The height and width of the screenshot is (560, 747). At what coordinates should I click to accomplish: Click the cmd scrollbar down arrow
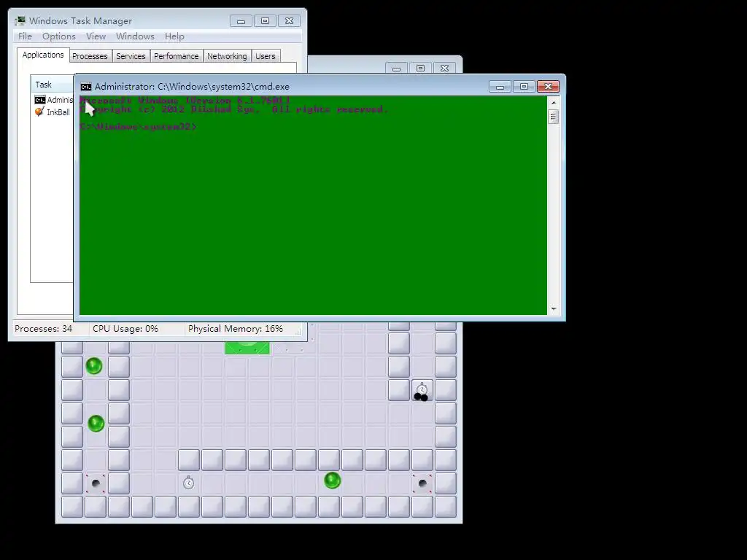click(x=554, y=309)
